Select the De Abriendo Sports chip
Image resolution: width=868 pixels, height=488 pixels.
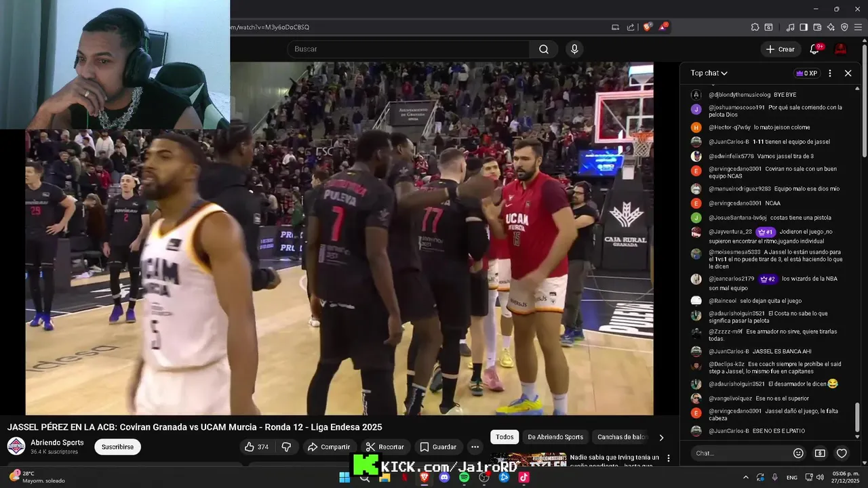(x=555, y=437)
